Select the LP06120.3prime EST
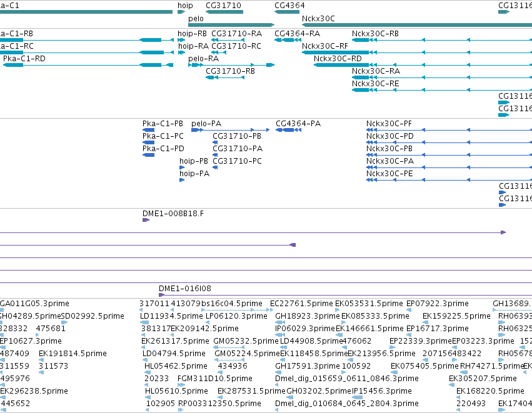532x413 pixels. [x=208, y=322]
